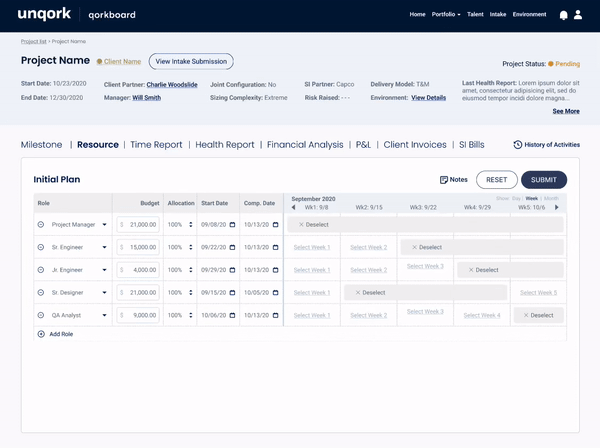Remove the Project Manager role row
Viewport: 600px width, 448px height.
tap(41, 225)
